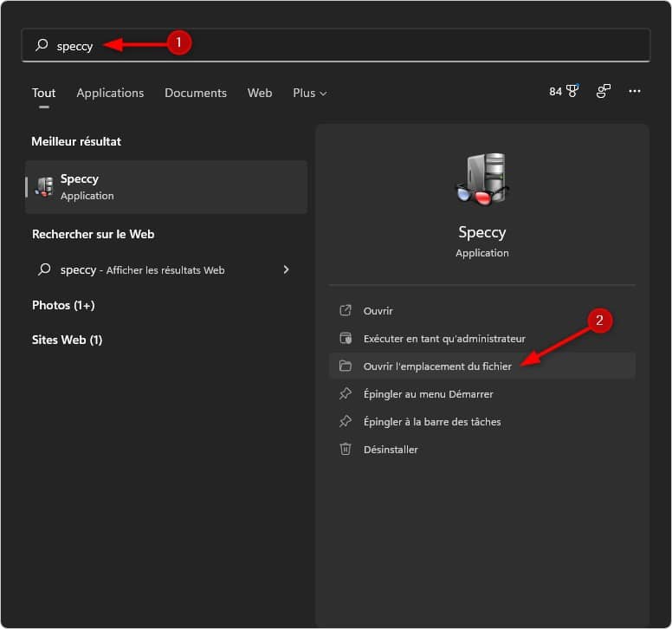
Task: Click the pin icon beside Épingler à la barre des tâches
Action: click(x=346, y=421)
